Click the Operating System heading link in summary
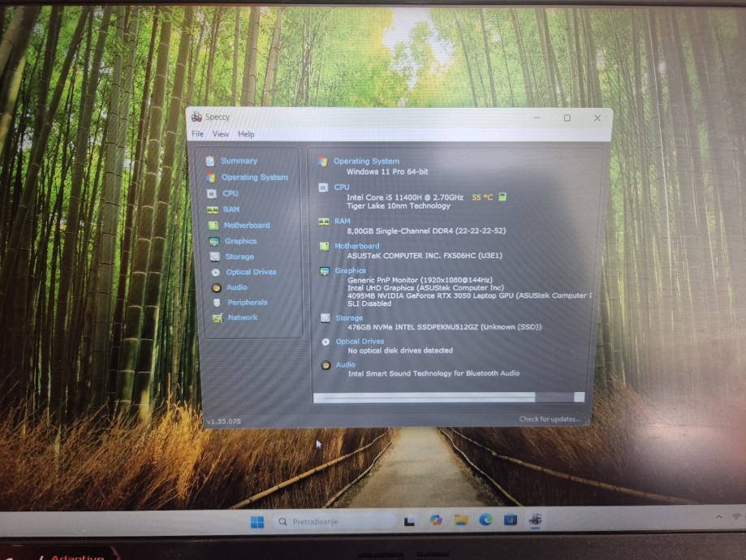Image resolution: width=746 pixels, height=560 pixels. click(x=366, y=162)
